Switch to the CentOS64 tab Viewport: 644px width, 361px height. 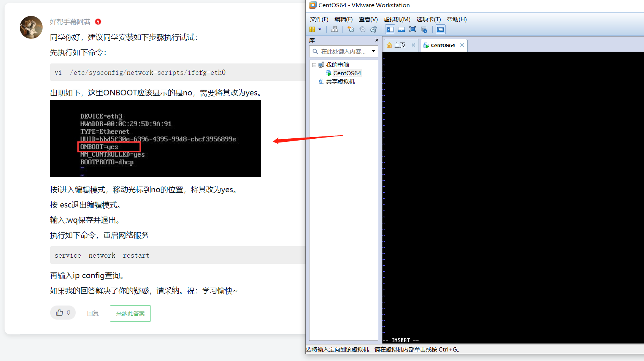coord(443,45)
